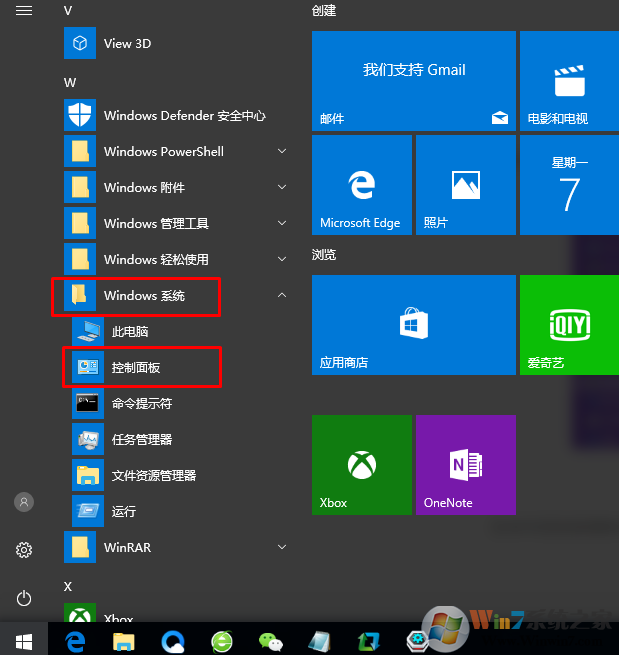Expand the Windows 管理工具 folder

pyautogui.click(x=282, y=223)
